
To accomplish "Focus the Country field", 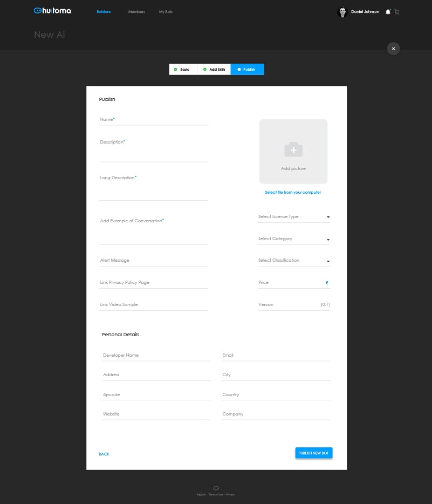I will 276,394.
